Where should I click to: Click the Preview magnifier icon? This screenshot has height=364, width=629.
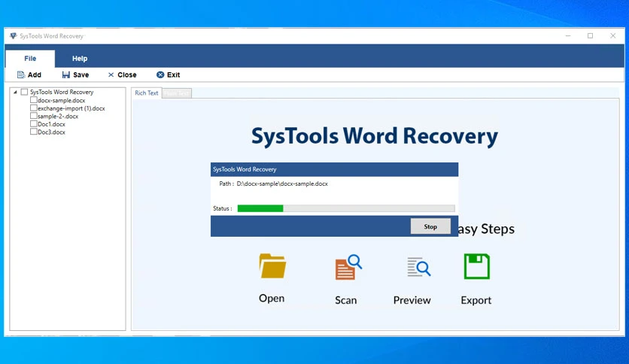(x=419, y=266)
